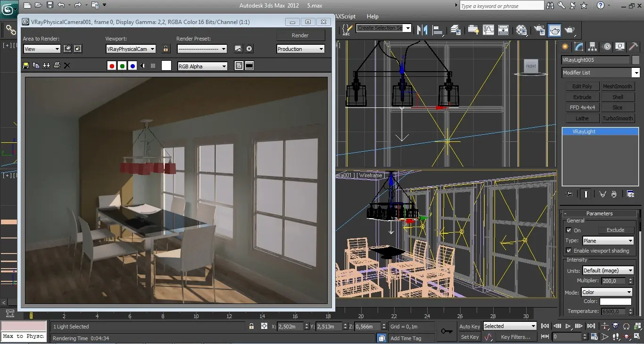Click the Exclude button
Screen dimensions: 644x344
615,230
